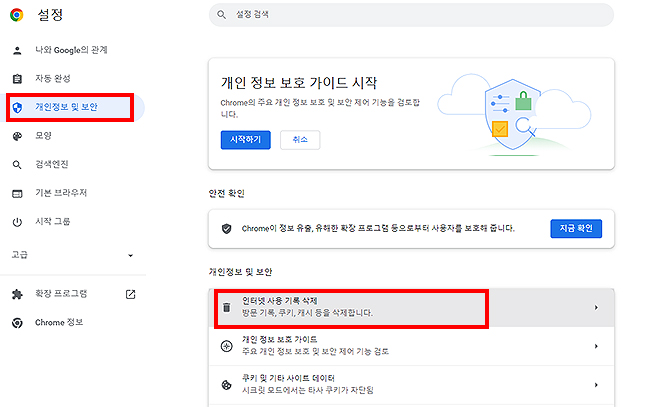This screenshot has width=650, height=407.
Task: Open 확장 프로그램 from the sidebar
Action: tap(61, 294)
